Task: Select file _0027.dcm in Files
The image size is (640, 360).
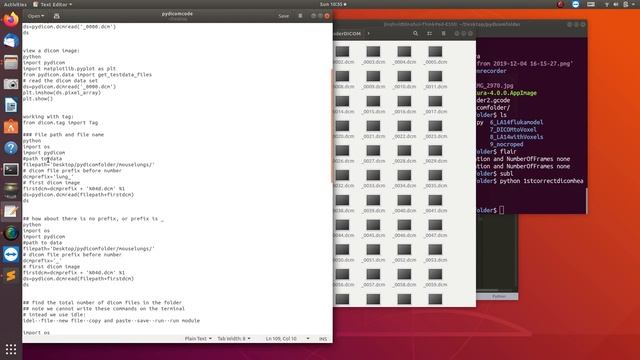Action: [373, 154]
